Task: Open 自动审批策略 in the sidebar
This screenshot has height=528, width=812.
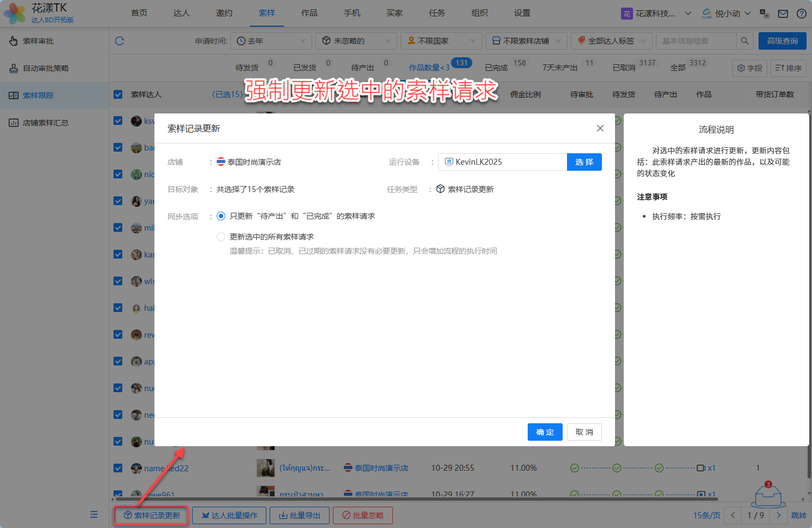Action: pos(46,68)
